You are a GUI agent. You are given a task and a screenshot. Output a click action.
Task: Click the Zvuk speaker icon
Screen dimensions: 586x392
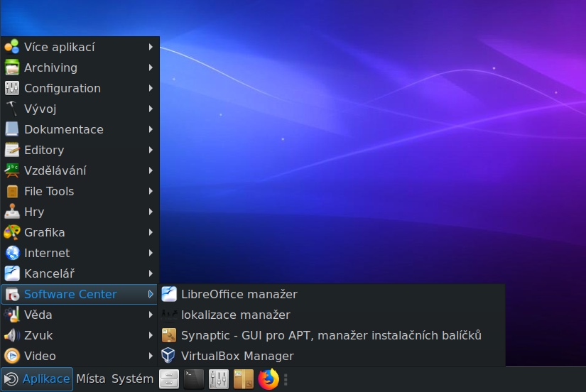coord(11,335)
